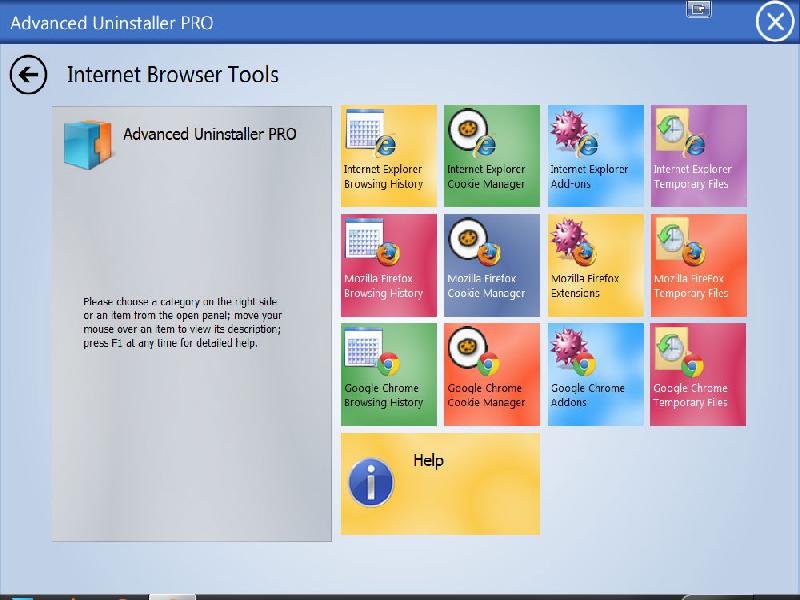Select Internet Explorer Temporary Files tool
Screen dimensions: 800x600
tap(698, 156)
